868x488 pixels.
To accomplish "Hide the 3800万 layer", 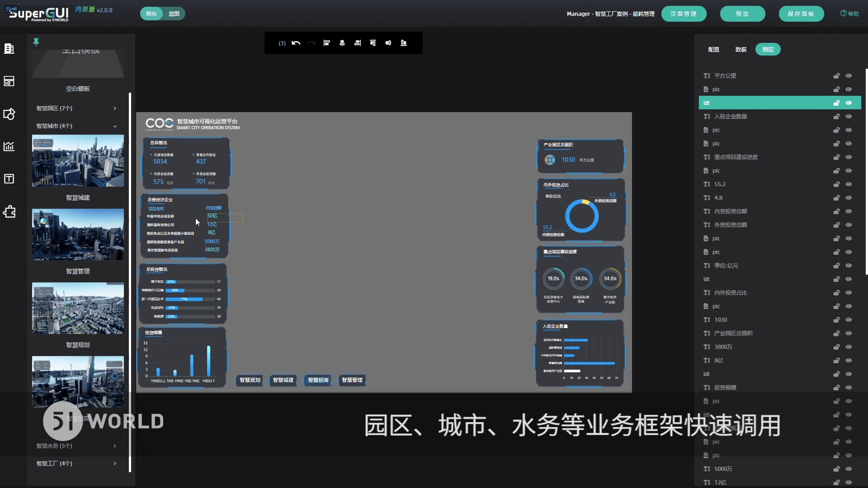I will [x=849, y=347].
